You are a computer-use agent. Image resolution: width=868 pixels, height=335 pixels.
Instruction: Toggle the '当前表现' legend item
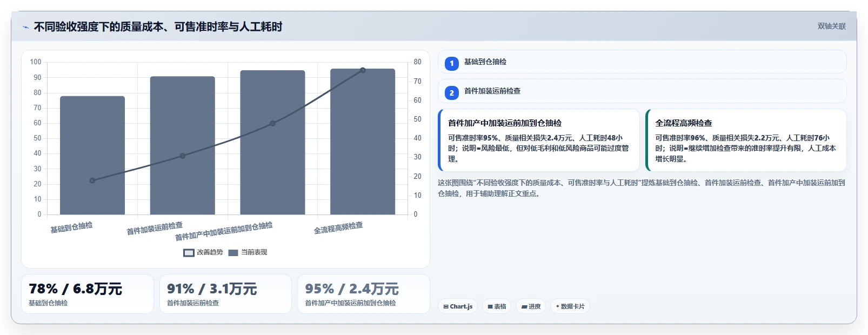(x=248, y=252)
